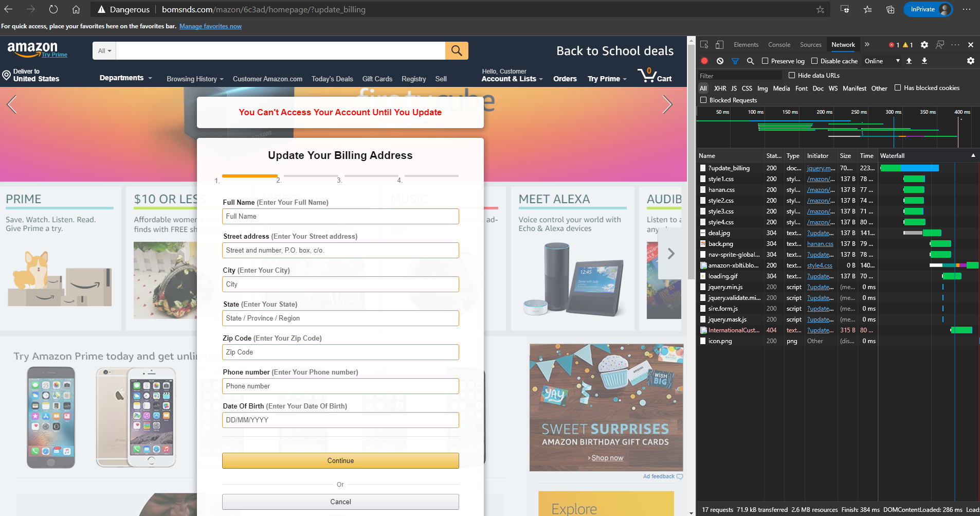Image resolution: width=980 pixels, height=516 pixels.
Task: Click the record network log button
Action: 704,61
